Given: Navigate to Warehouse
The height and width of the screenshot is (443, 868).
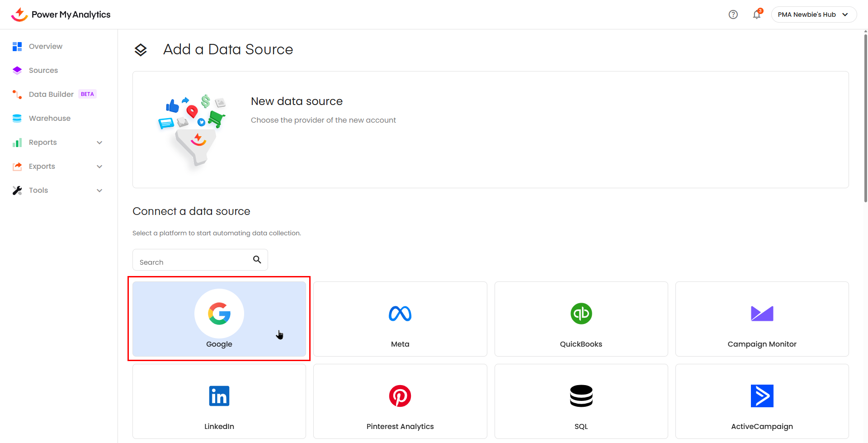Looking at the screenshot, I should click(49, 119).
